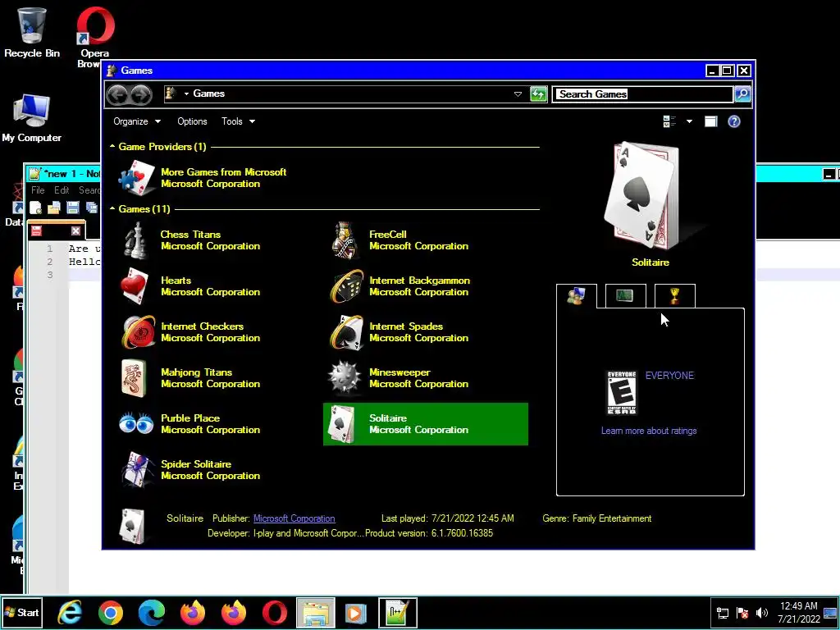This screenshot has height=630, width=840.
Task: Open the Opera icon in the taskbar
Action: pos(274,612)
